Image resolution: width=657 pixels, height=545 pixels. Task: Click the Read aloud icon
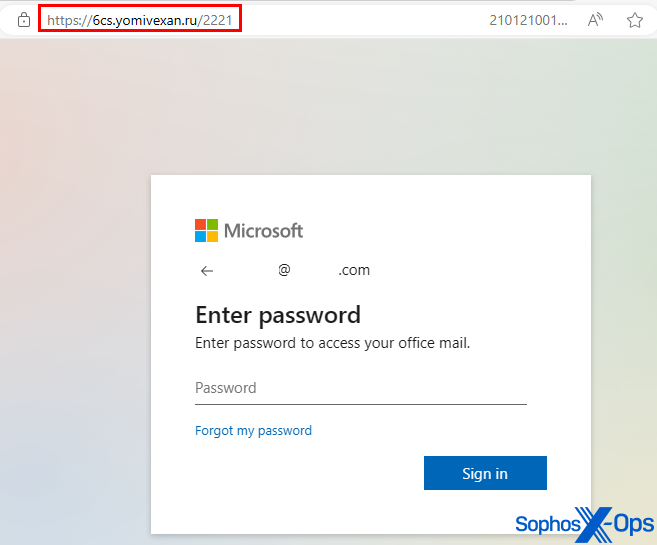[x=595, y=20]
